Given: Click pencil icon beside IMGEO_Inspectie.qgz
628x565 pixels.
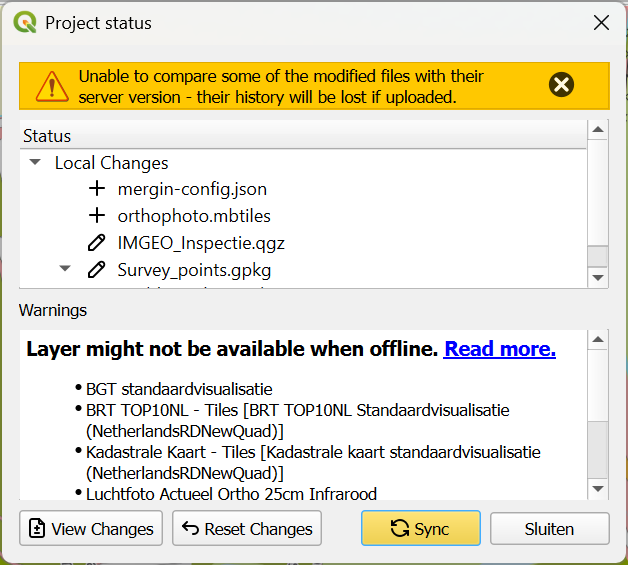Looking at the screenshot, I should pos(97,243).
